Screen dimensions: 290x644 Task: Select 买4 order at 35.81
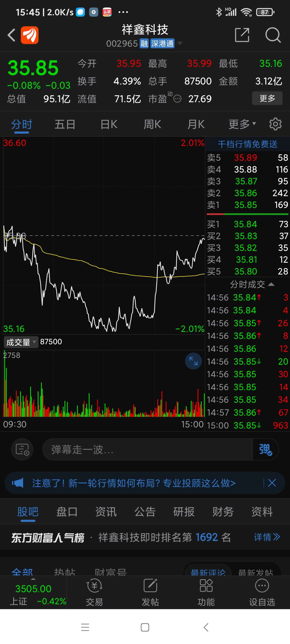247,259
